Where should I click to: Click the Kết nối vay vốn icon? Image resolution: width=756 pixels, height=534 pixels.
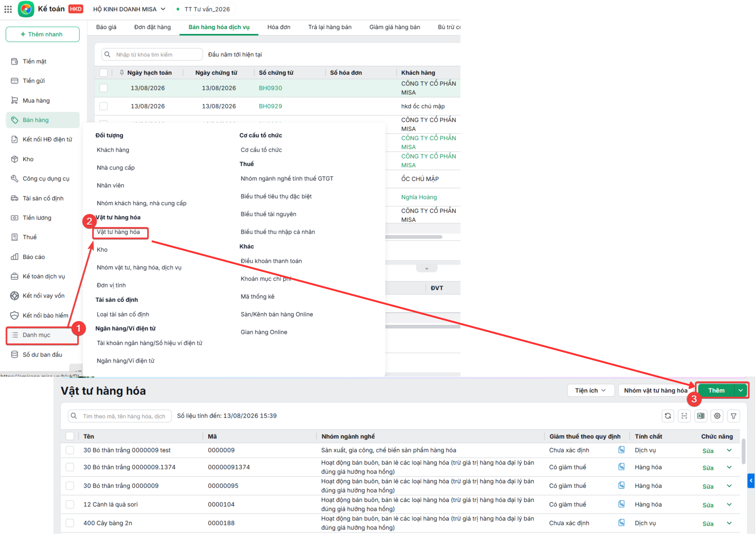(x=14, y=296)
